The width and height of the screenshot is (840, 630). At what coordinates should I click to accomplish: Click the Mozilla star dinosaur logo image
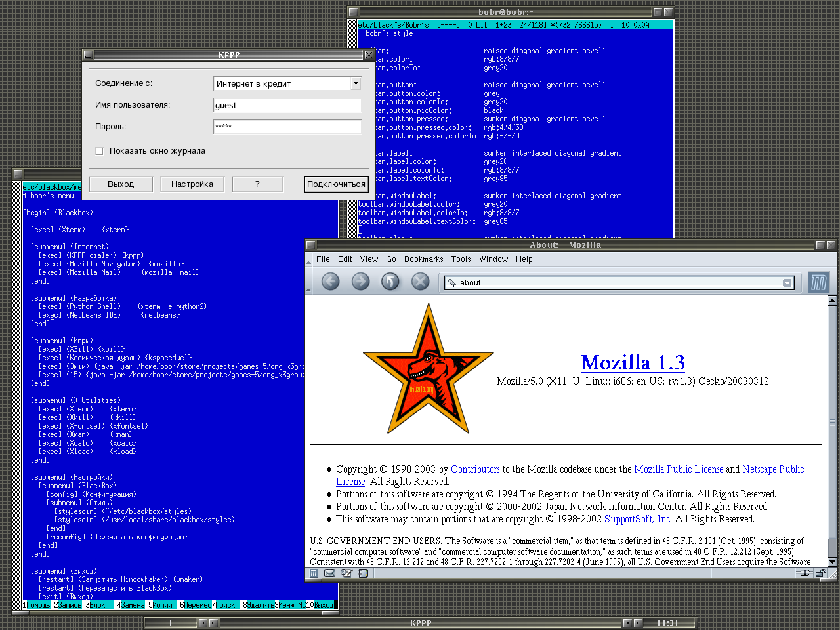point(429,368)
